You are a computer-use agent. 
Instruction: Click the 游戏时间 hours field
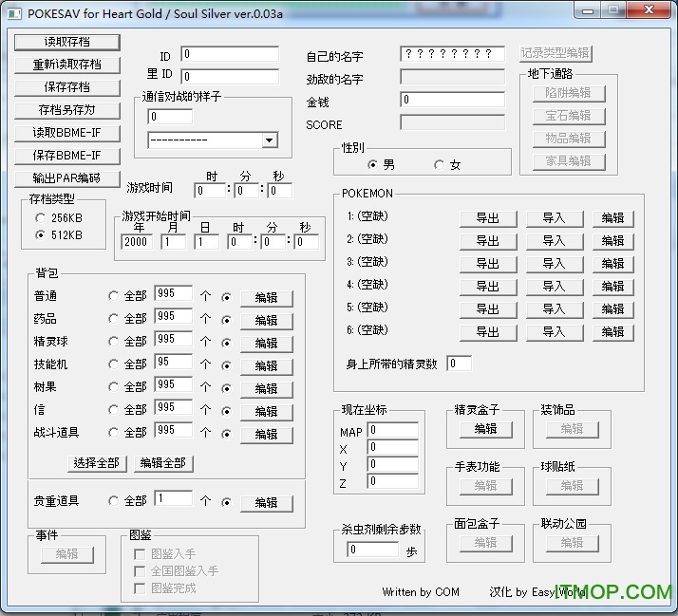click(x=210, y=191)
